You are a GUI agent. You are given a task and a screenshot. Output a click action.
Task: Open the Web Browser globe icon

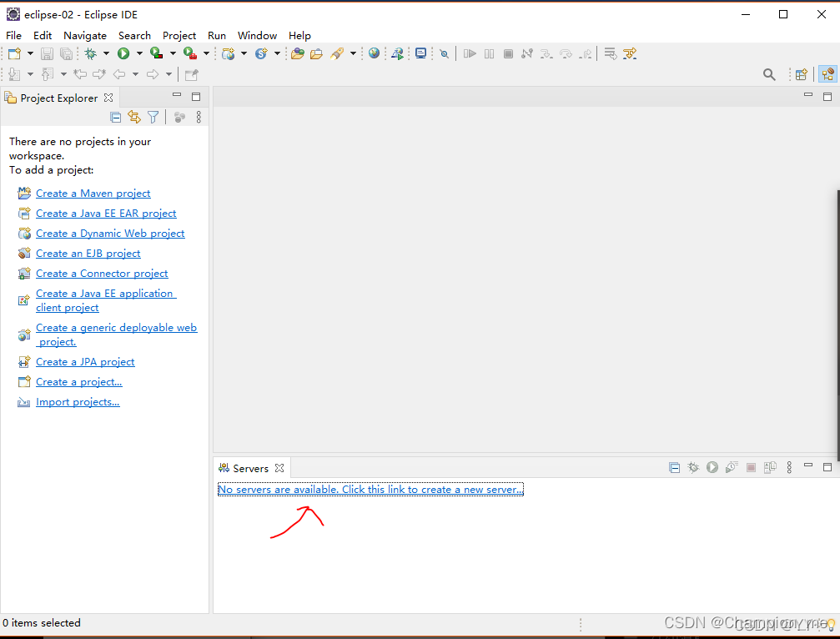(374, 53)
